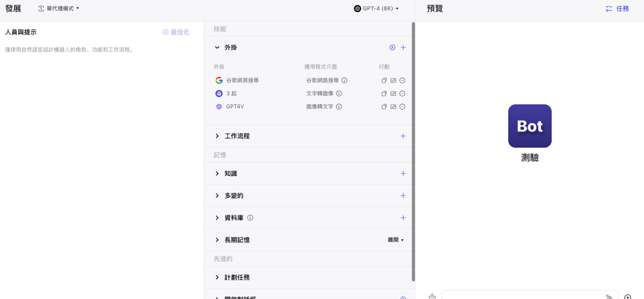Click the 谷歌網頁搜尋 plugin name
Screen dimensions: 644x299
coord(242,81)
